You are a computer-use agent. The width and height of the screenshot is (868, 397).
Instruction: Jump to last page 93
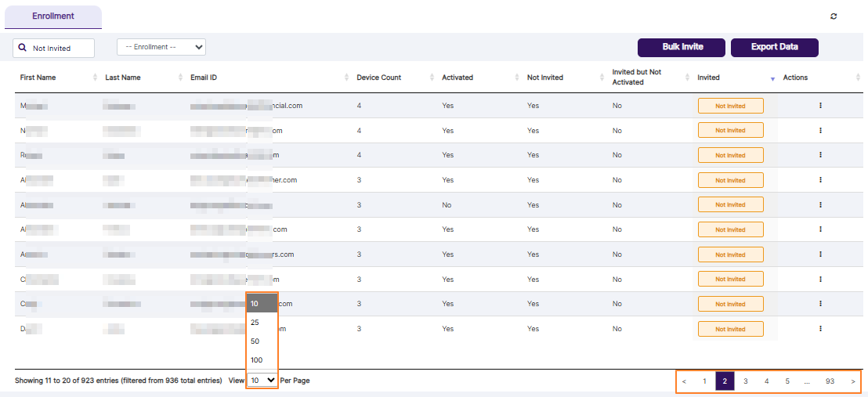[830, 381]
